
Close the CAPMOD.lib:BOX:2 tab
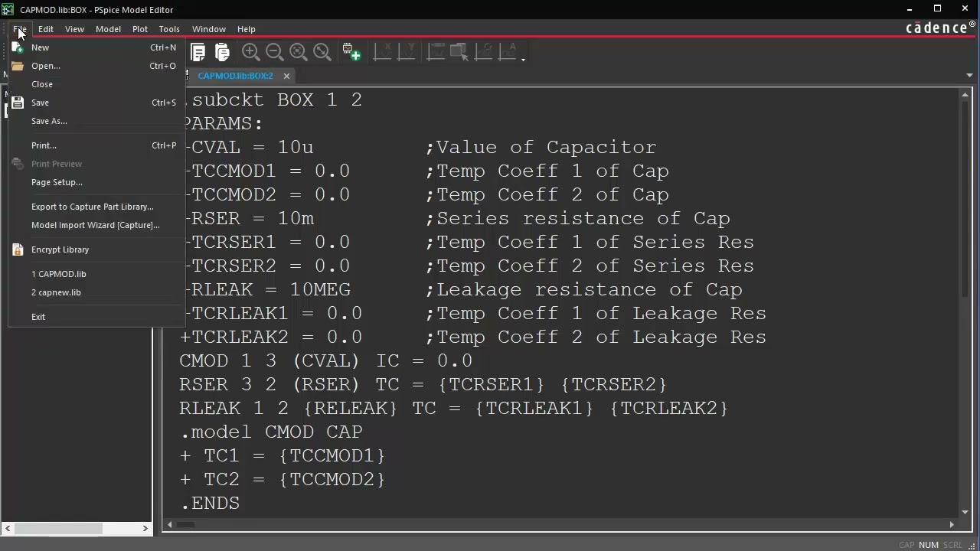coord(286,76)
